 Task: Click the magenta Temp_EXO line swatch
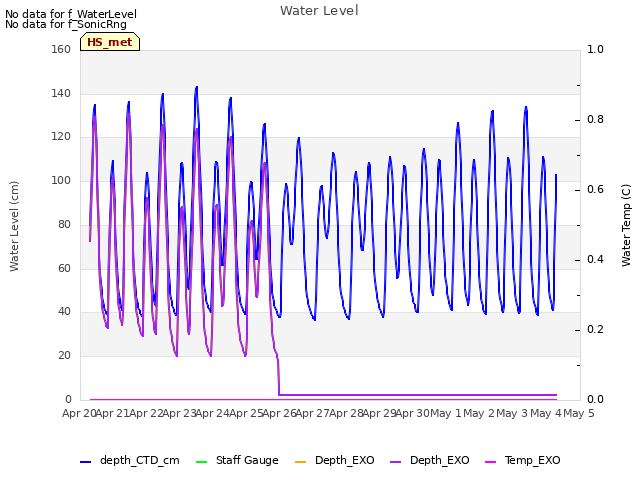tap(490, 462)
